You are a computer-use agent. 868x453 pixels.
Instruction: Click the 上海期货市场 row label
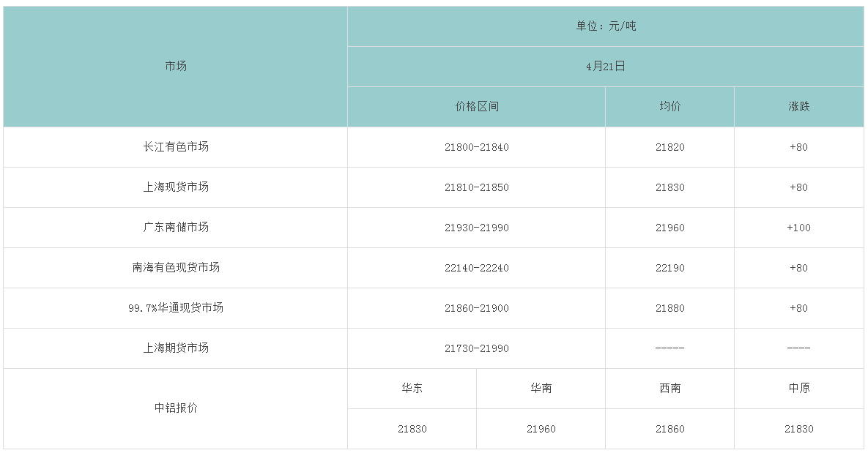[176, 348]
